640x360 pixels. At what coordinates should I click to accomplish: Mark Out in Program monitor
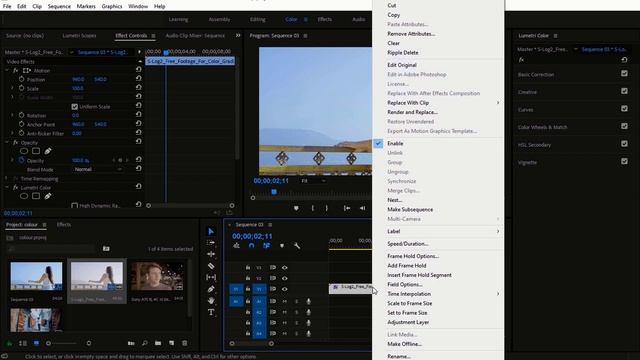click(327, 208)
